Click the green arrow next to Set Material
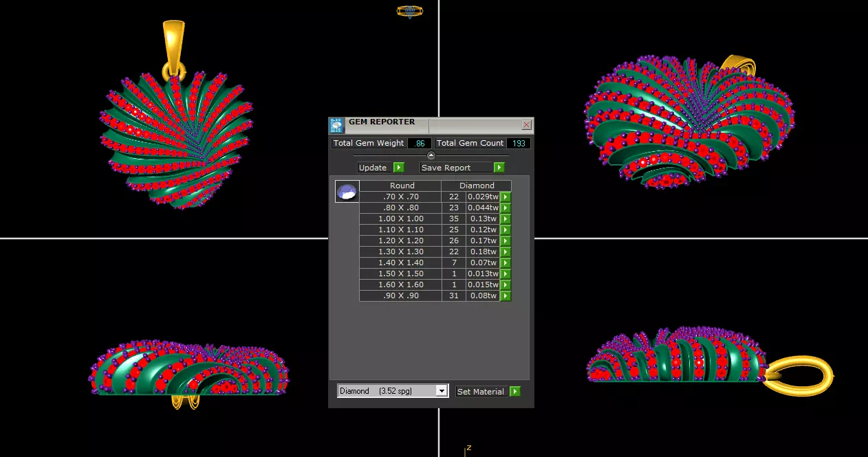Screen dimensions: 868x457 coord(515,392)
